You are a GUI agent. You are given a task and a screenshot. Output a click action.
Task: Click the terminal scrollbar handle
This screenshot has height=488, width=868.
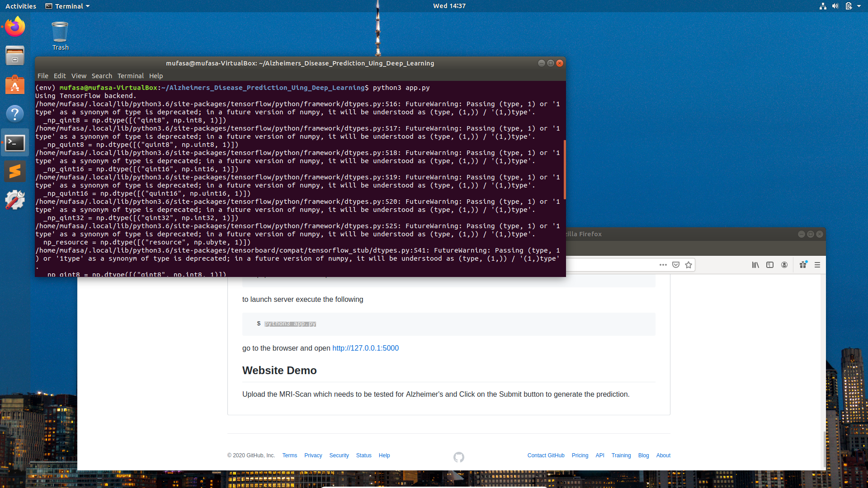tap(564, 169)
